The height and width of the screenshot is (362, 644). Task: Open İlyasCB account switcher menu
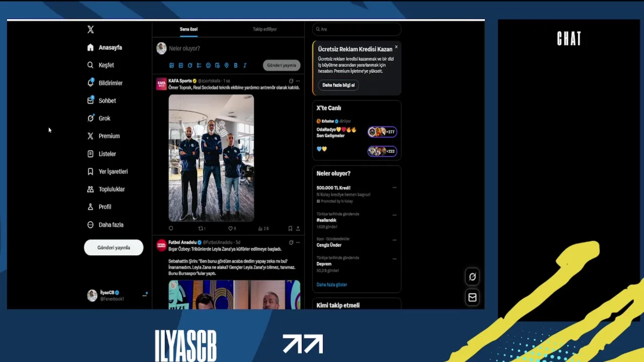click(x=117, y=295)
